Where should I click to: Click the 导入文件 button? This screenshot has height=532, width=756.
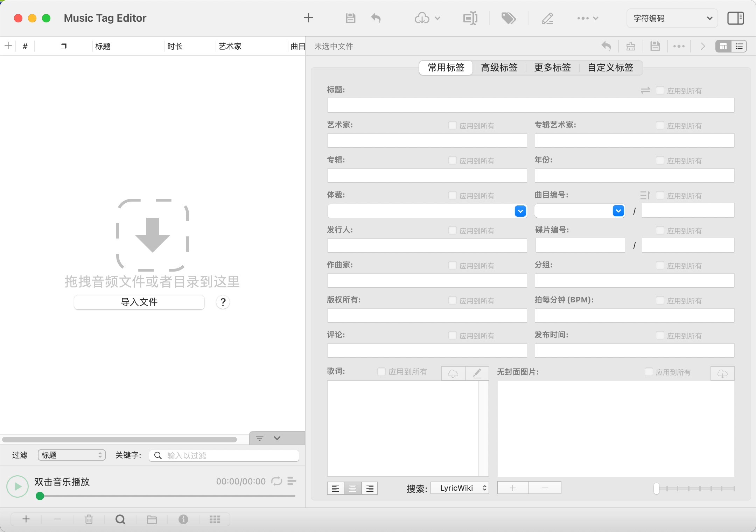pyautogui.click(x=139, y=301)
